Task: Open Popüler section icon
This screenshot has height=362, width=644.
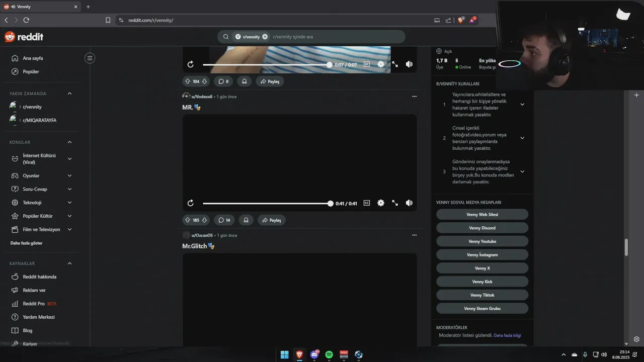Action: 15,71
